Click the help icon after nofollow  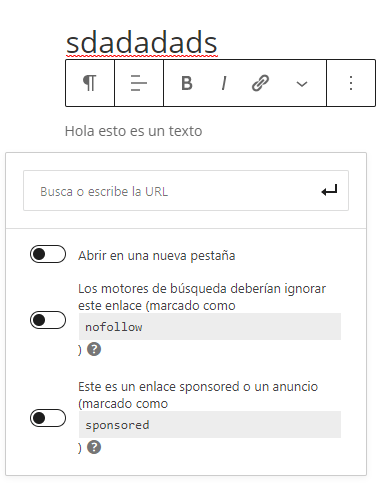coord(94,349)
